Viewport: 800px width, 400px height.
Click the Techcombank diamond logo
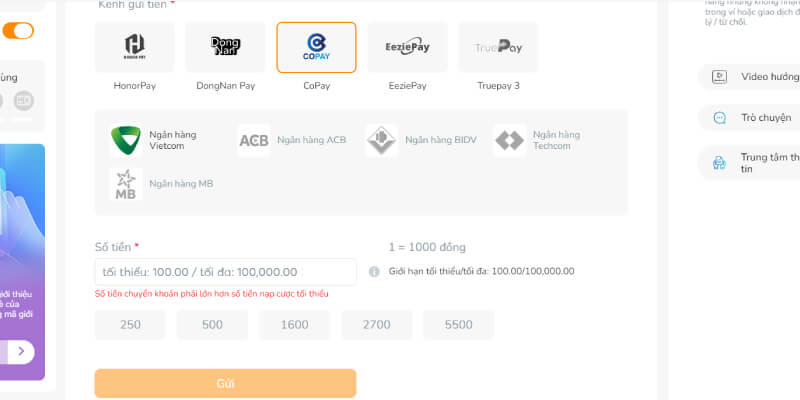click(509, 140)
